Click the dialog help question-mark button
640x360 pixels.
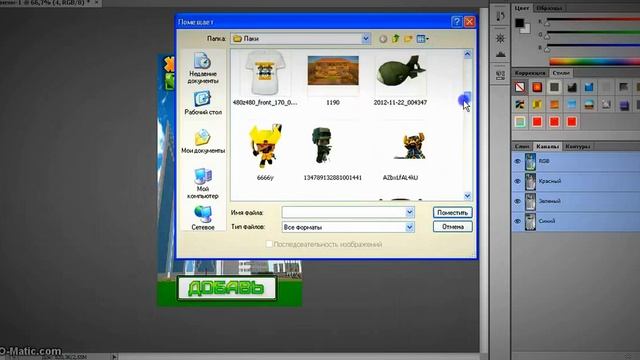tap(457, 21)
